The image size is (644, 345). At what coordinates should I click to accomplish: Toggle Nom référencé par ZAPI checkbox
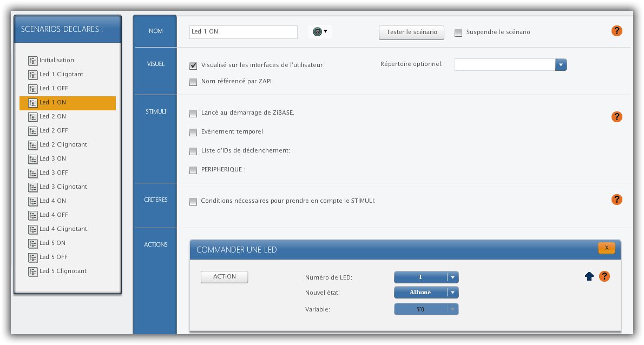click(x=193, y=82)
